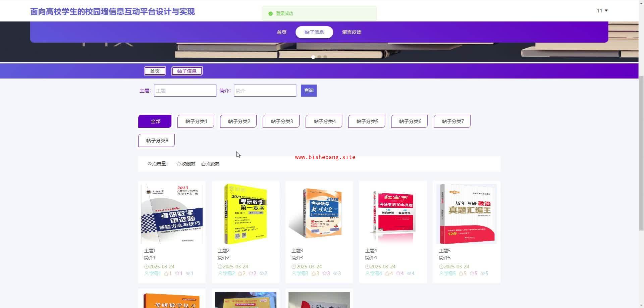Image resolution: width=644 pixels, height=308 pixels.
Task: Click the thumbs-up icon on 主题5 card
Action: (x=461, y=273)
